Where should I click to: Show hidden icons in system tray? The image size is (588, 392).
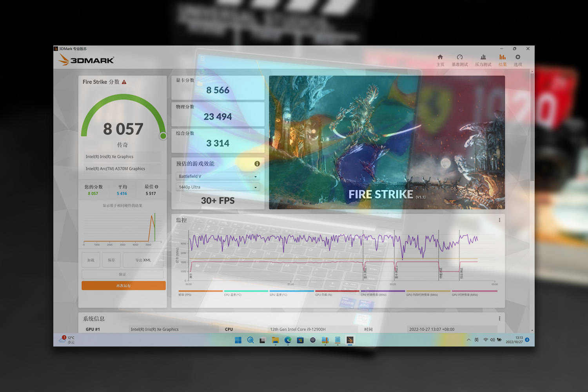point(468,340)
